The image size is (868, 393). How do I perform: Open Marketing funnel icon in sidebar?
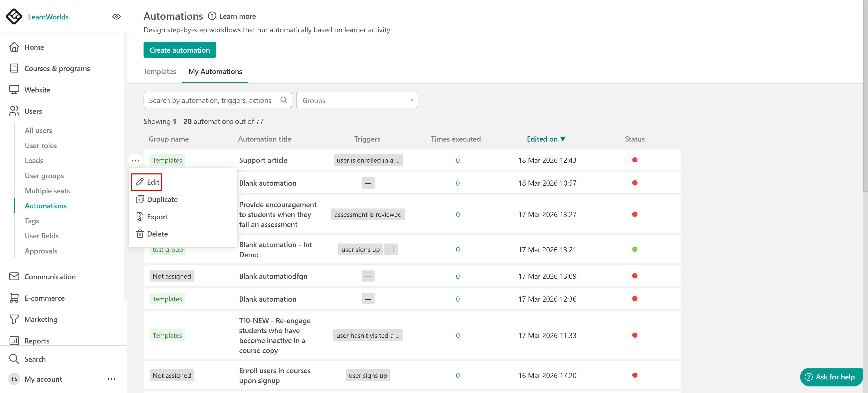click(x=14, y=319)
